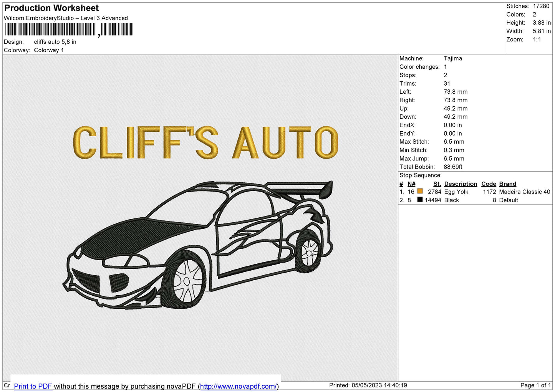The width and height of the screenshot is (555, 392).
Task: Click the Machine value Tajima
Action: (453, 58)
